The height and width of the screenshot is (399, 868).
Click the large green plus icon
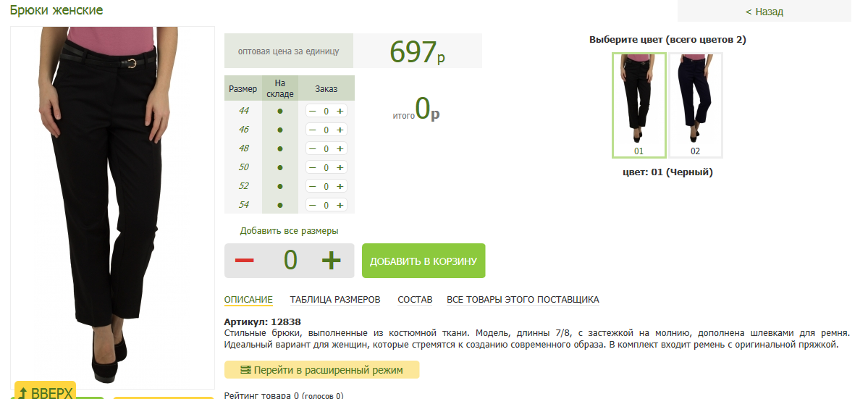click(331, 261)
